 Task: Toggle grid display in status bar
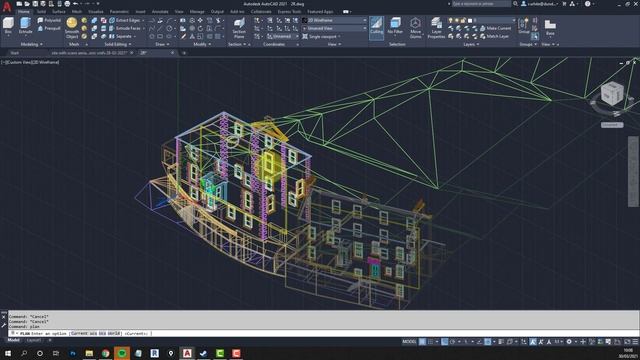422,342
